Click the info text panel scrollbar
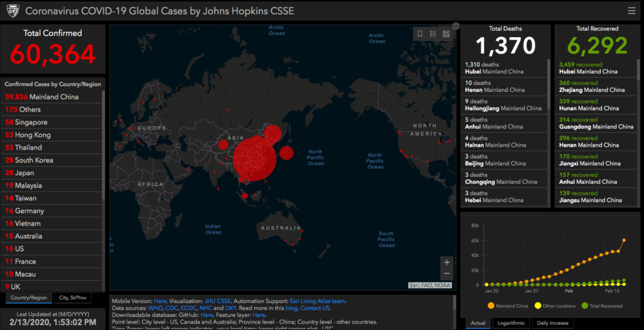Viewport: 644px width, 330px height. pos(454,302)
